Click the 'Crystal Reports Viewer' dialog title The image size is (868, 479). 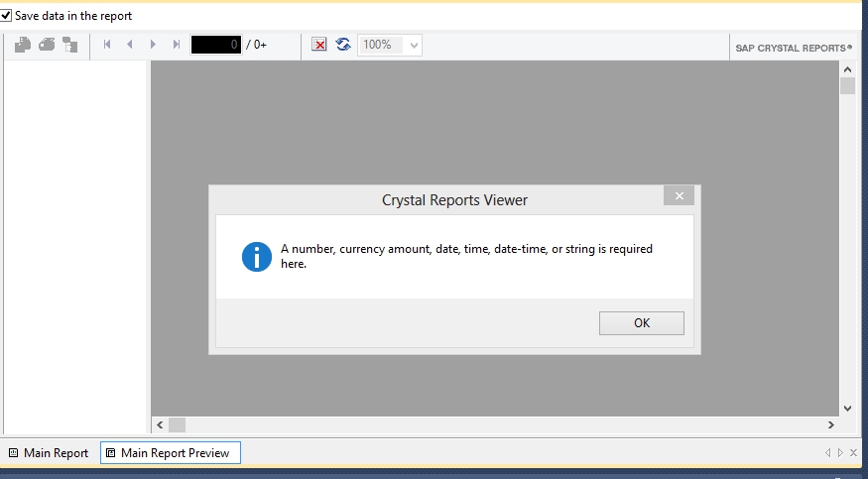[454, 200]
